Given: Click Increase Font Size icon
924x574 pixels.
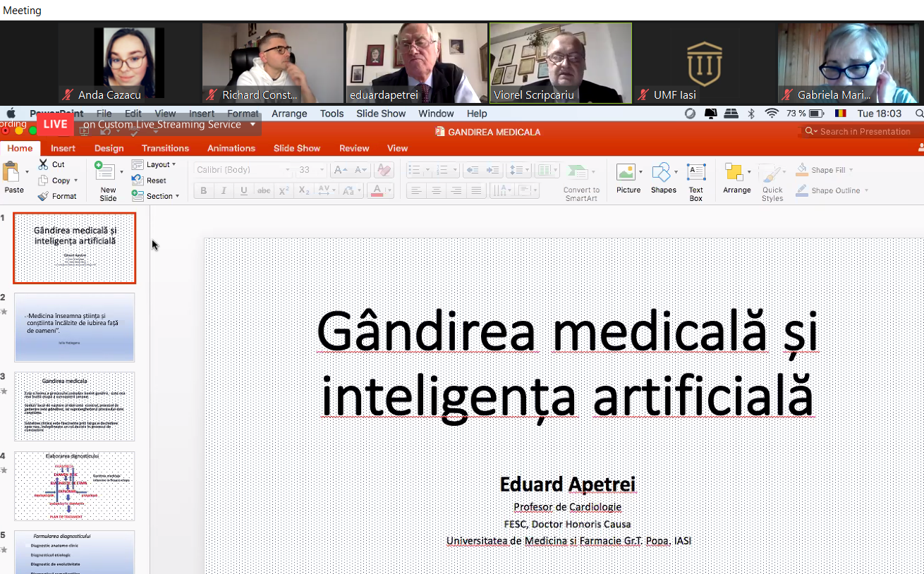Looking at the screenshot, I should [341, 170].
